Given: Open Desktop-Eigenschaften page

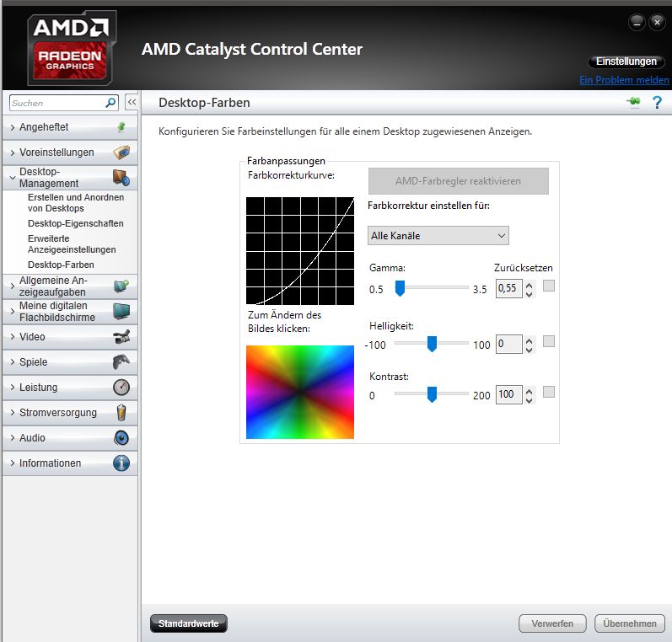Looking at the screenshot, I should point(75,223).
